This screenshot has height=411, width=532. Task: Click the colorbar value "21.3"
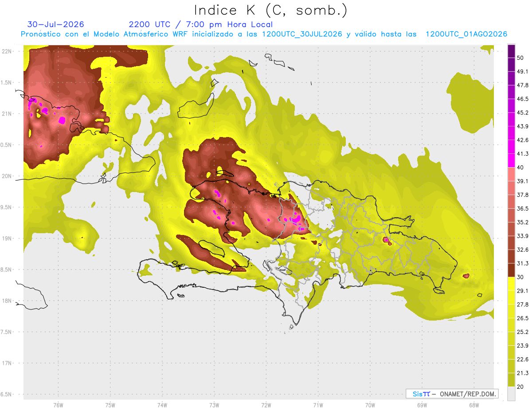[x=523, y=373]
